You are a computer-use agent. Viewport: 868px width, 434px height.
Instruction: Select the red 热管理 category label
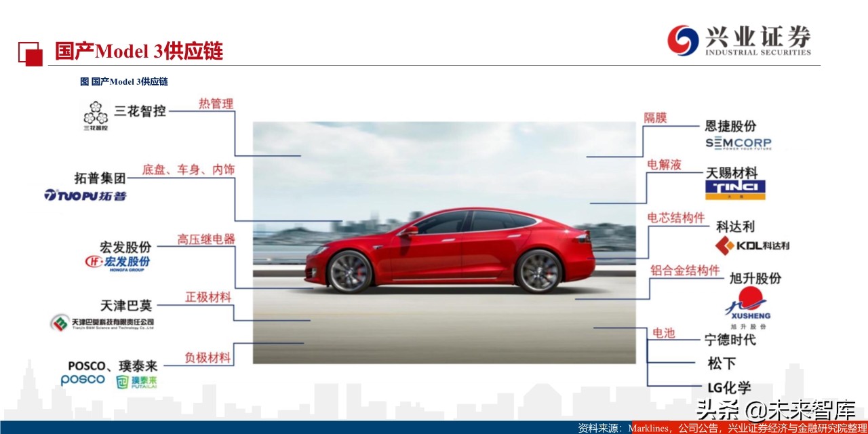coord(216,104)
